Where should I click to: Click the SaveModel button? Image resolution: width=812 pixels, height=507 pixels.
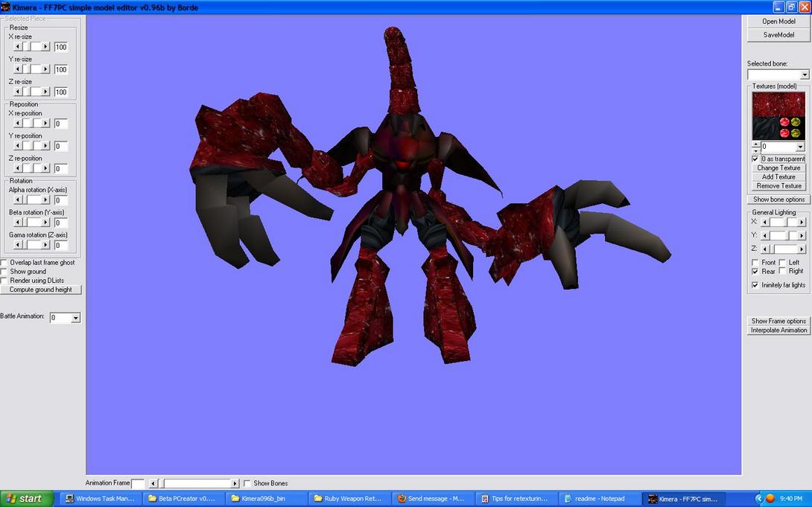[778, 35]
